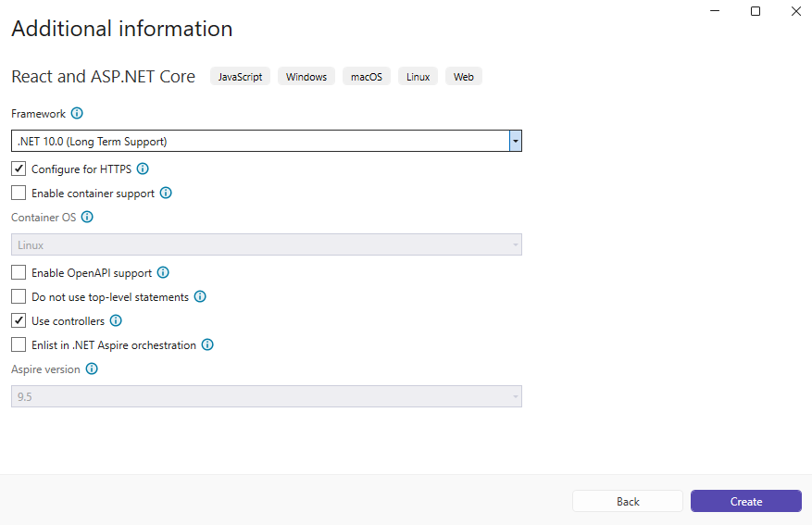This screenshot has width=812, height=525.
Task: Click info icon for top-level statements option
Action: pyautogui.click(x=200, y=297)
